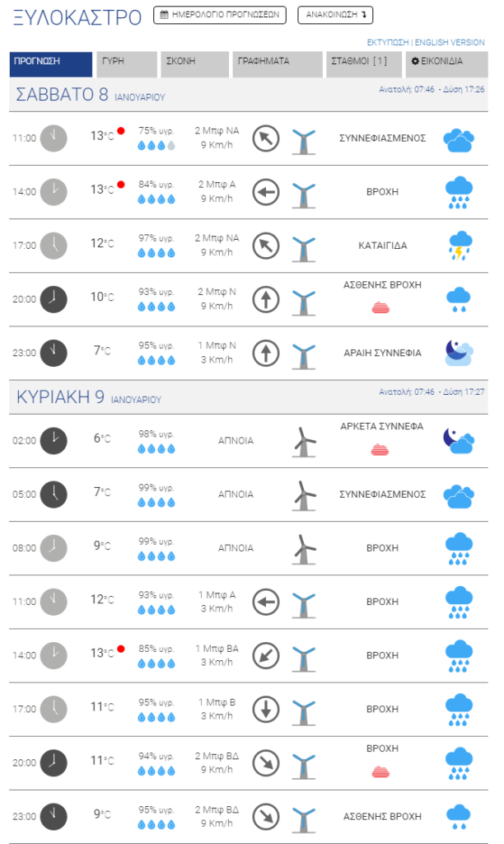Click the downward wind arrow at Sunday 17:00
This screenshot has height=844, width=504.
(266, 709)
